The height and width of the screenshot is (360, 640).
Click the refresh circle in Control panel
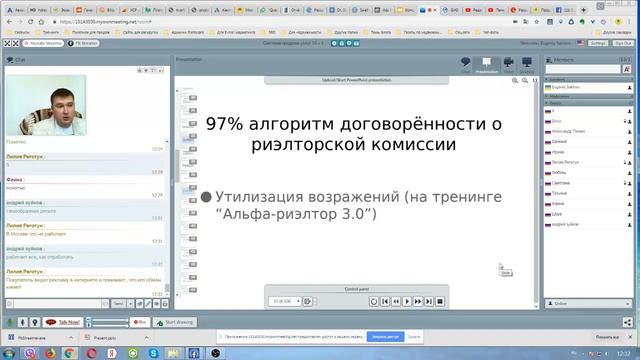click(373, 301)
